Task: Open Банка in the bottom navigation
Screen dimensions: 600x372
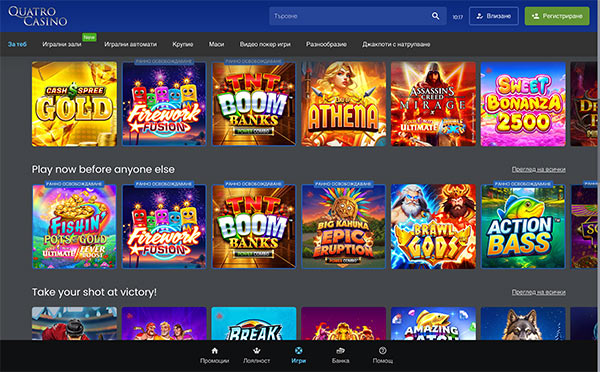Action: pyautogui.click(x=340, y=355)
